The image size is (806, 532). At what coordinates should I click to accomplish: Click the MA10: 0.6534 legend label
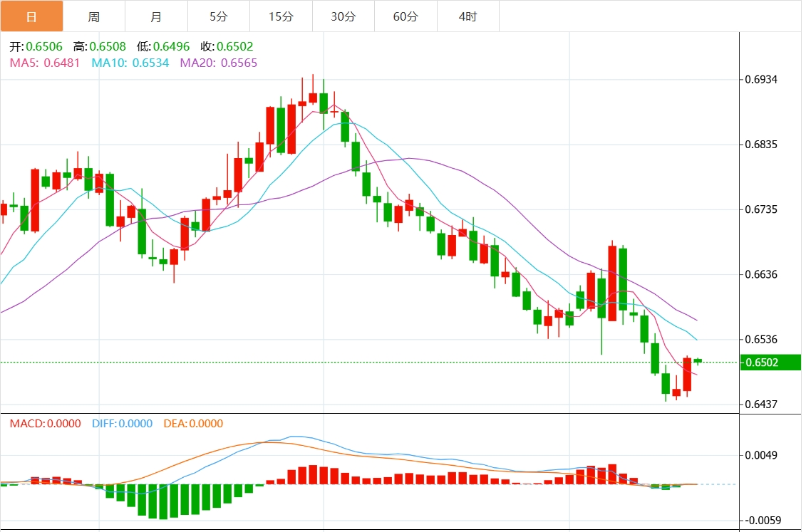pos(130,63)
